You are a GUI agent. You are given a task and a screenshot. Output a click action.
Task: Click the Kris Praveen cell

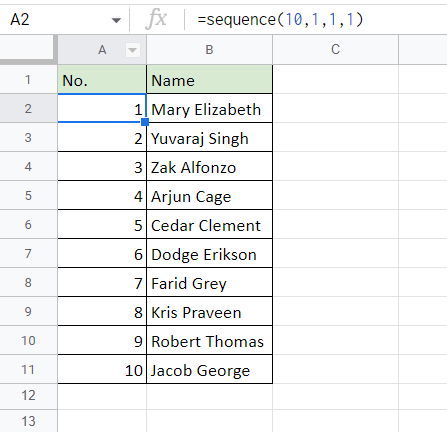click(209, 312)
